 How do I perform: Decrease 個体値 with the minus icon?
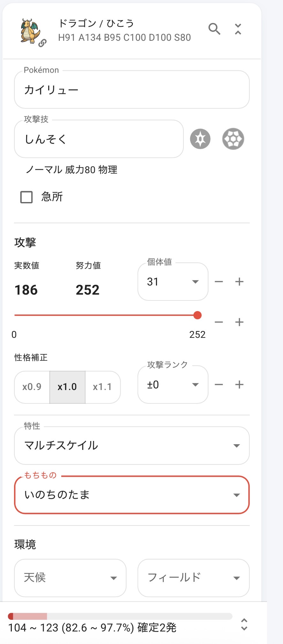[x=219, y=282]
